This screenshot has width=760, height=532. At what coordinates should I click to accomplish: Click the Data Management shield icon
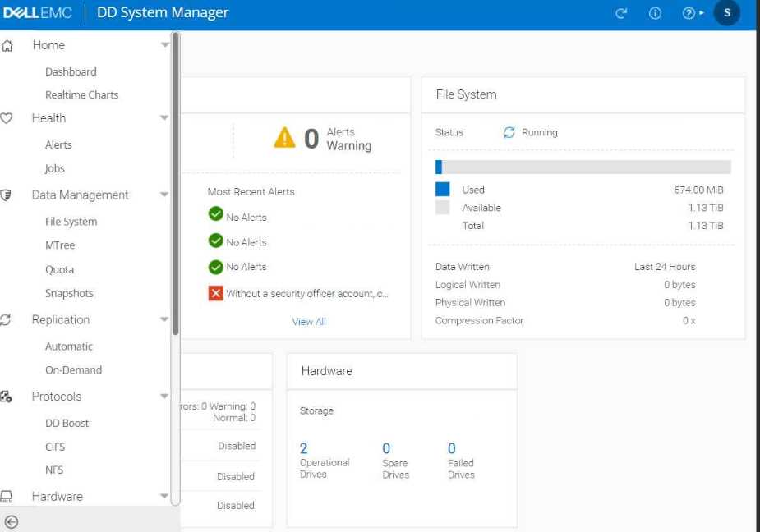point(7,195)
